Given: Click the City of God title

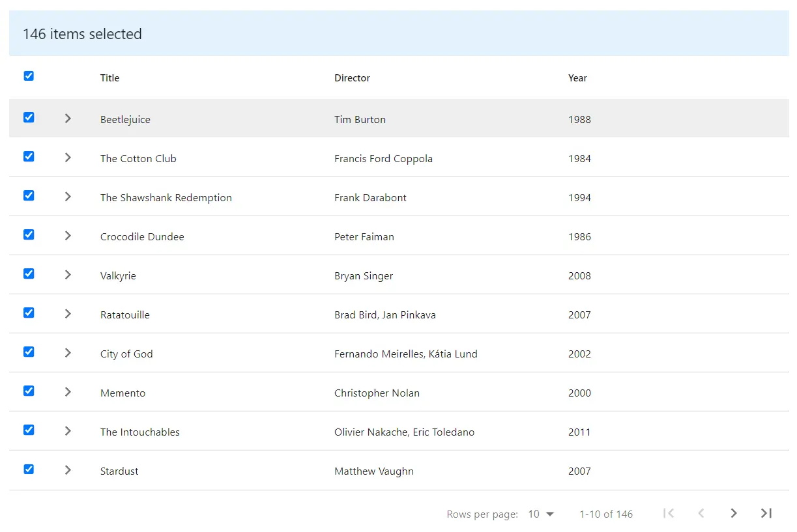Looking at the screenshot, I should tap(126, 354).
